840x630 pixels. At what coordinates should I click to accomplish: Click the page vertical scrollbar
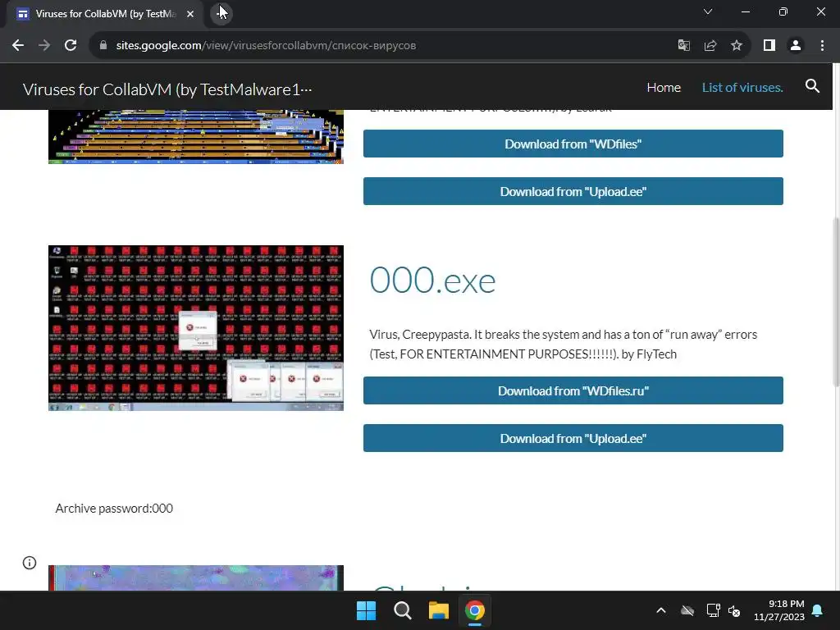click(836, 301)
